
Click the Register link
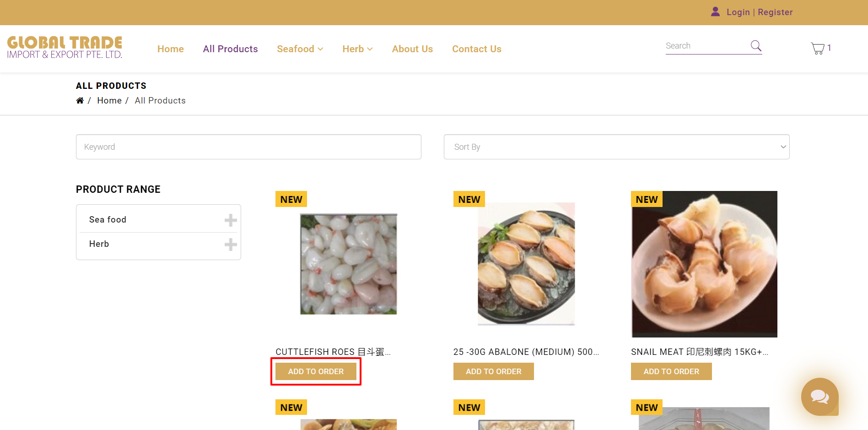[775, 12]
